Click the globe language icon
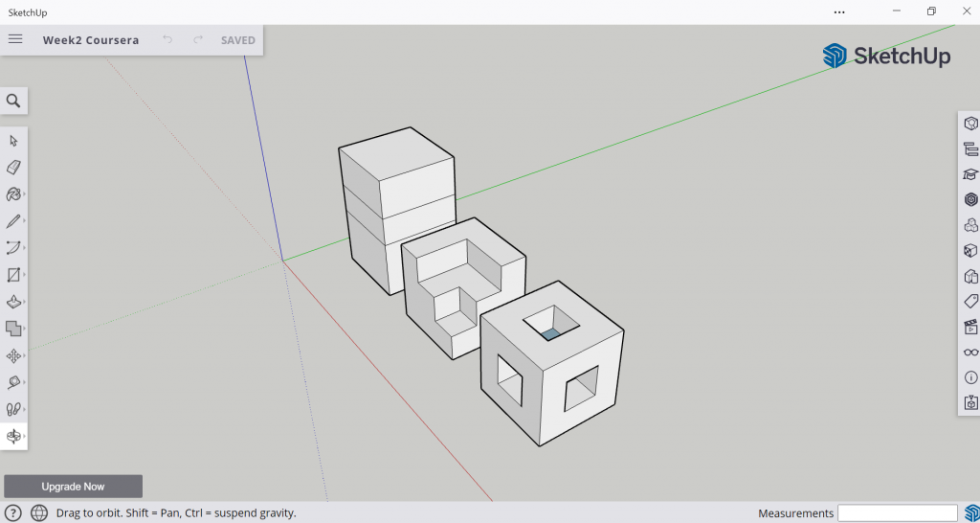Viewport: 980px width, 523px height. pos(39,513)
